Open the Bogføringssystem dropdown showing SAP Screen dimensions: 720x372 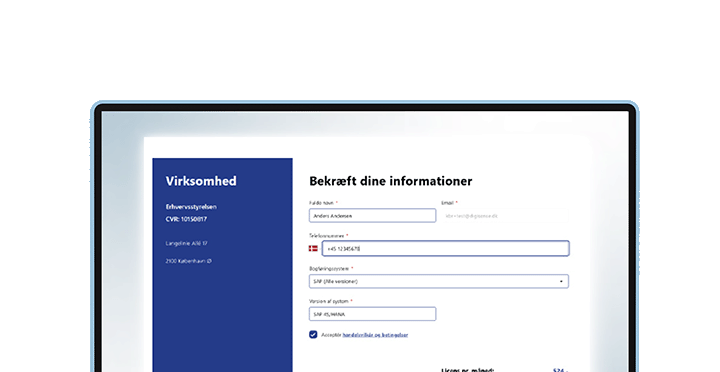click(439, 281)
